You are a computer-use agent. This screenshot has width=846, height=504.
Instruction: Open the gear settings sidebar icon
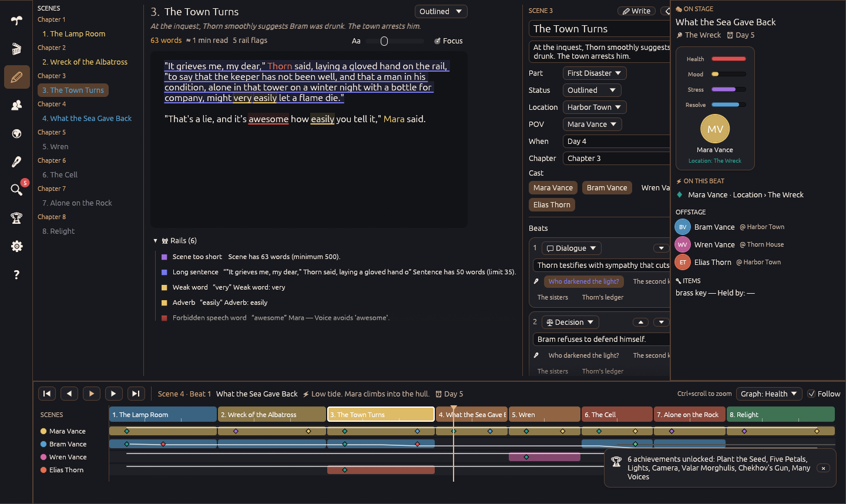[x=16, y=246]
